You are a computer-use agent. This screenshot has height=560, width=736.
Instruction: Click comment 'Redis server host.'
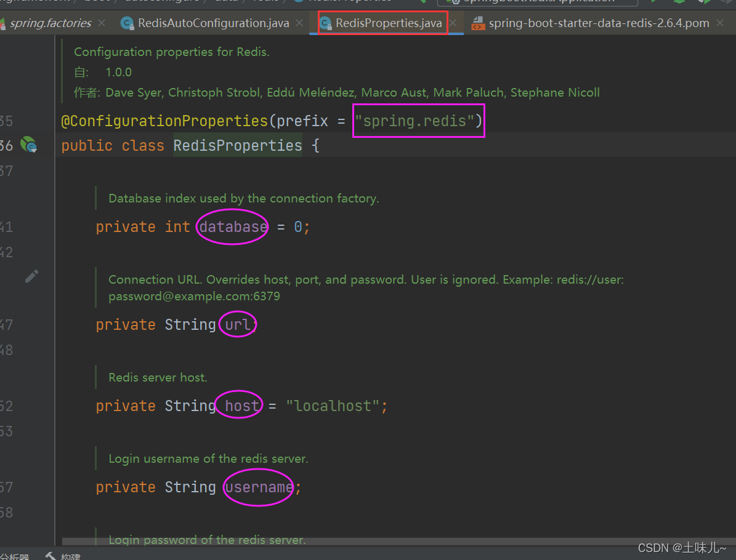click(x=158, y=378)
